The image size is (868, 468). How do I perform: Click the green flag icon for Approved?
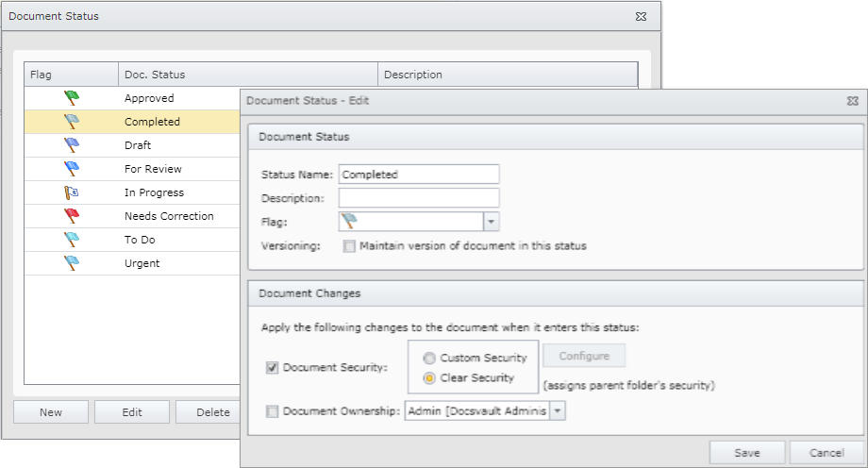[72, 98]
